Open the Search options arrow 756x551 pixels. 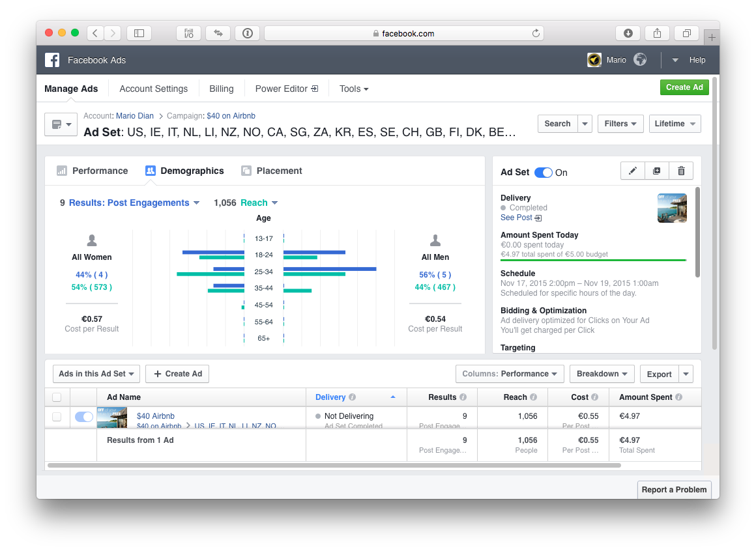point(585,124)
